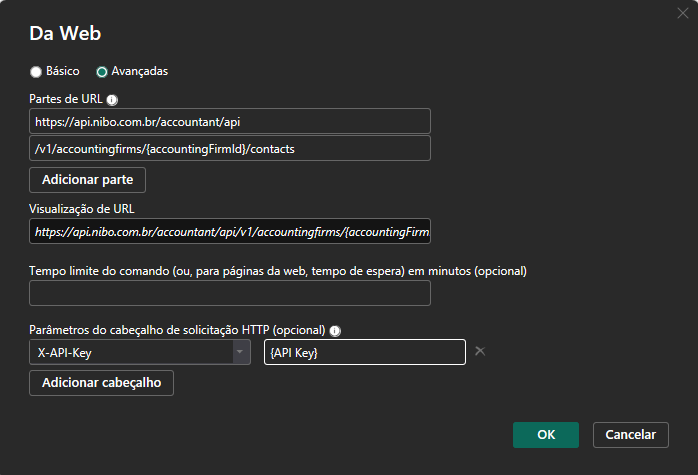Click the Cancelar button
698x475 pixels.
(630, 435)
